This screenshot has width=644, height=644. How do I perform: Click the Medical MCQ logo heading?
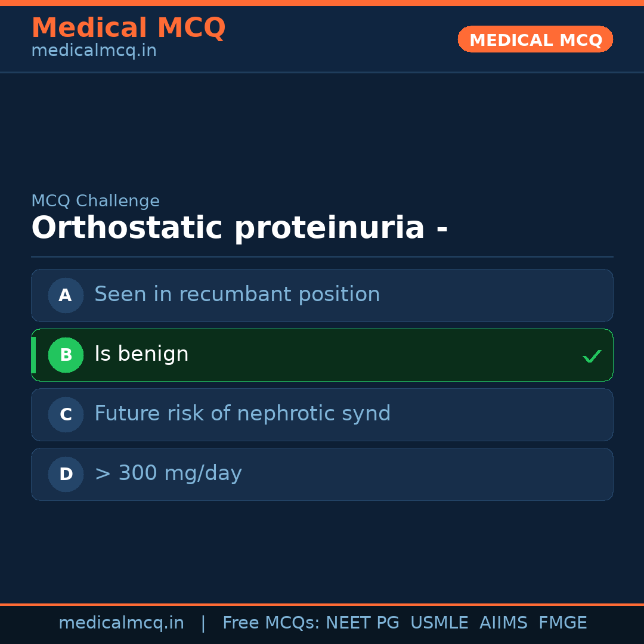[128, 27]
